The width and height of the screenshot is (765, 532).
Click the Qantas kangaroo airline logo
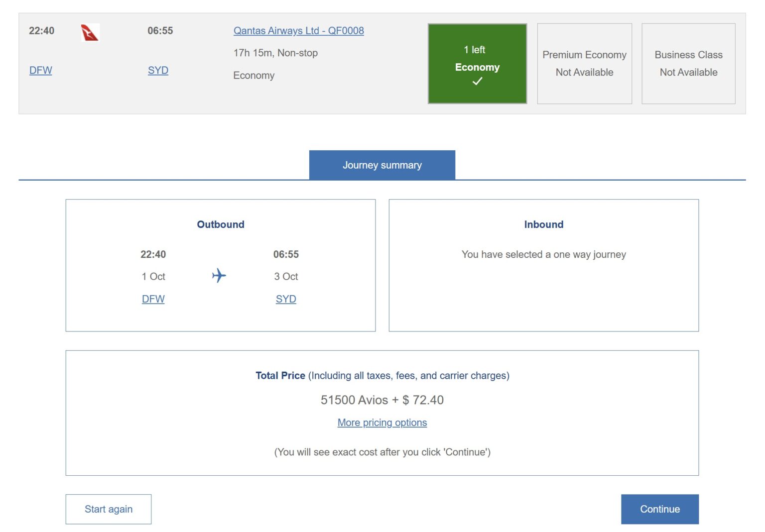[x=89, y=33]
